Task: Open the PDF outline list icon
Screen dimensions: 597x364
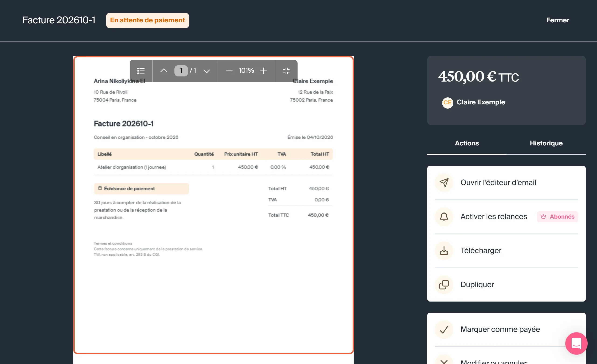Action: [141, 71]
